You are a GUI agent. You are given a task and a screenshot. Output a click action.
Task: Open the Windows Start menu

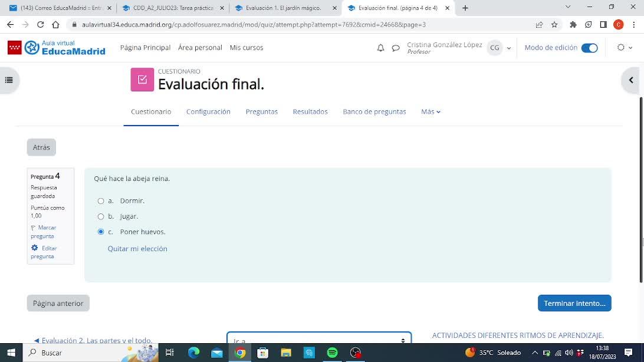(11, 353)
